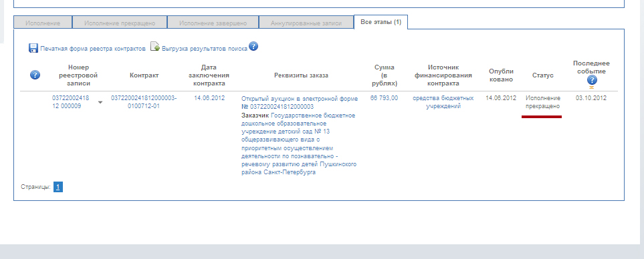Click Опубликовано column header
644x259 pixels.
501,75
